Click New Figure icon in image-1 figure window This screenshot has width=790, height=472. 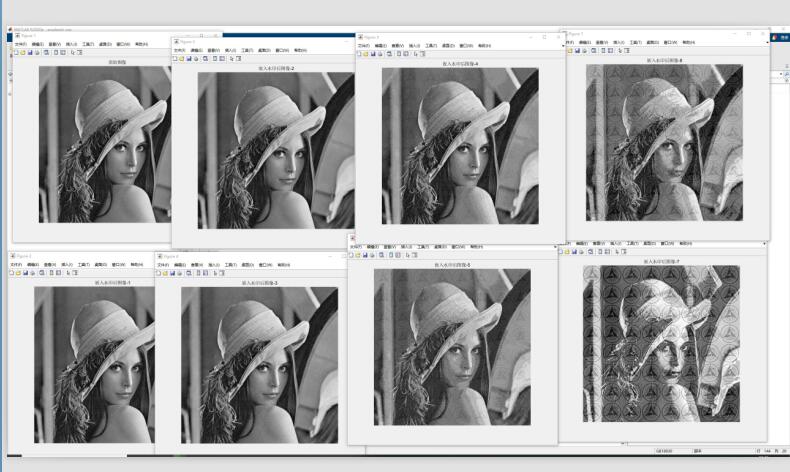[x=12, y=273]
